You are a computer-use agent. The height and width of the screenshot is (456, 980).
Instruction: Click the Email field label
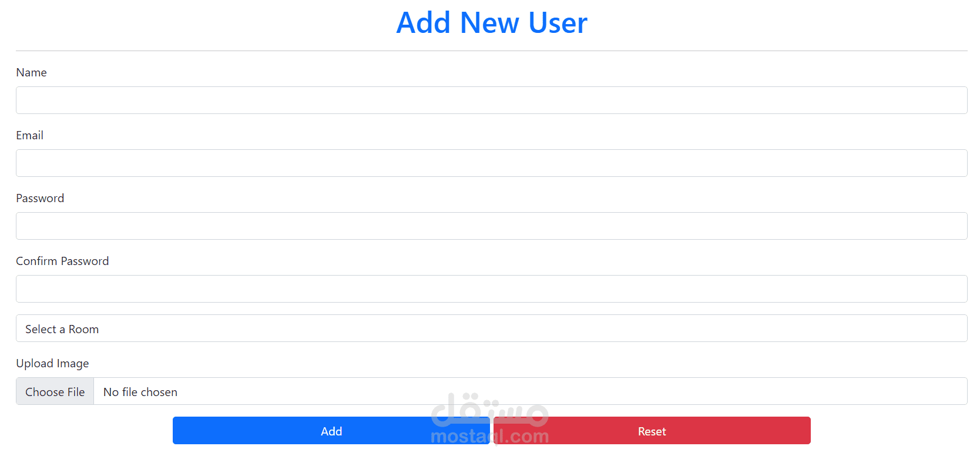point(30,135)
